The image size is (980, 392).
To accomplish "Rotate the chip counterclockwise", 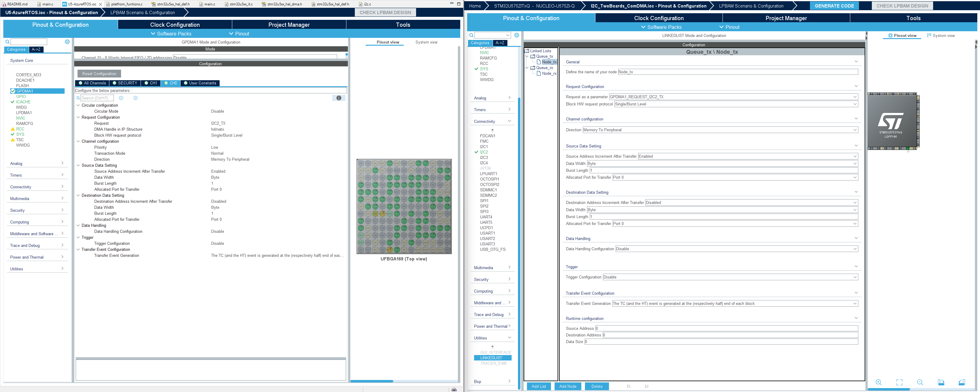I will click(x=963, y=382).
